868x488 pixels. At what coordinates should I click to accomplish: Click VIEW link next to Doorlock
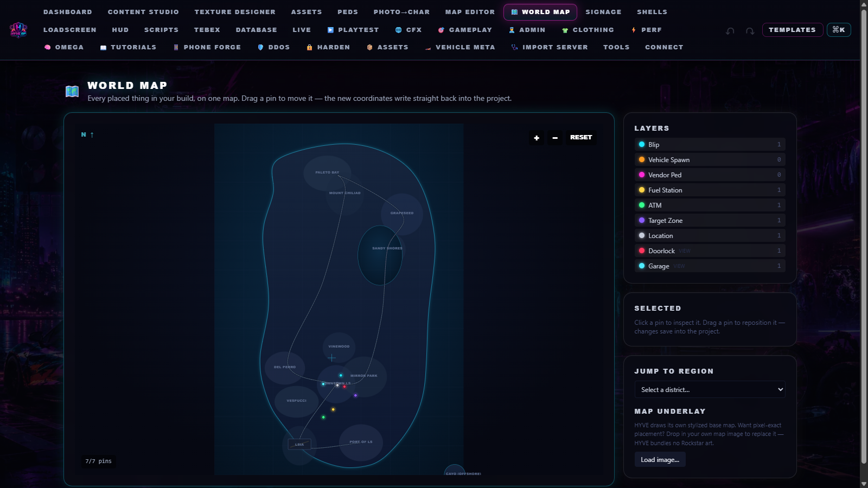click(x=685, y=251)
